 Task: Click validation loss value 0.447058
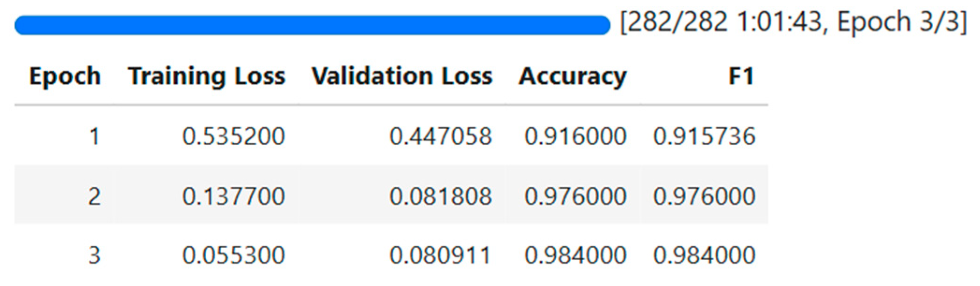tap(441, 136)
